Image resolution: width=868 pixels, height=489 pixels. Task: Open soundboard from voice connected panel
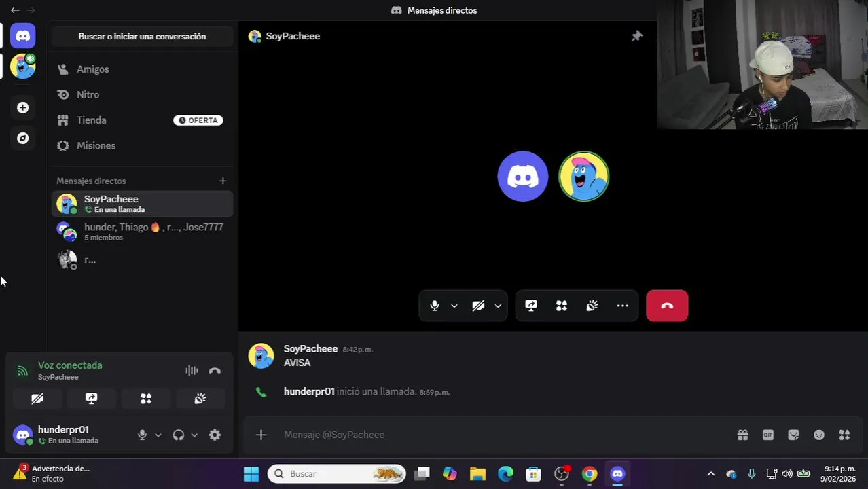pyautogui.click(x=200, y=399)
